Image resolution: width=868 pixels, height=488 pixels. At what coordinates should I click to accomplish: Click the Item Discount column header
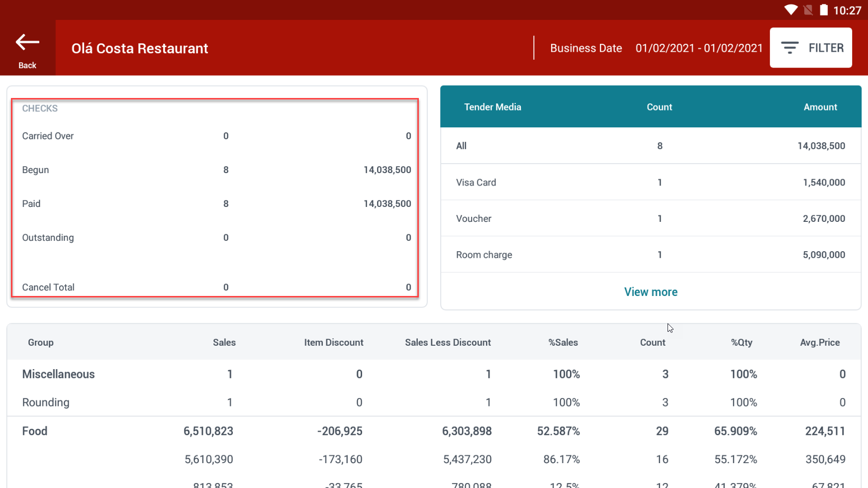coord(333,342)
